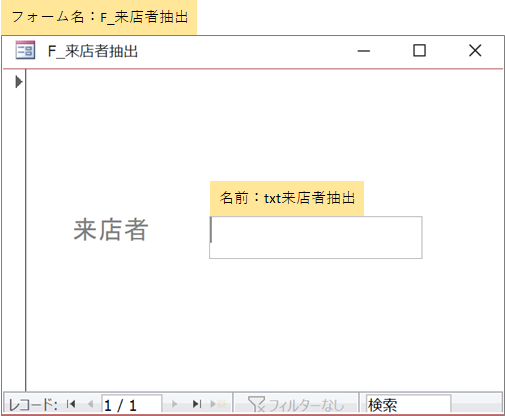This screenshot has width=505, height=416.
Task: Jump to the last record
Action: pos(197,404)
